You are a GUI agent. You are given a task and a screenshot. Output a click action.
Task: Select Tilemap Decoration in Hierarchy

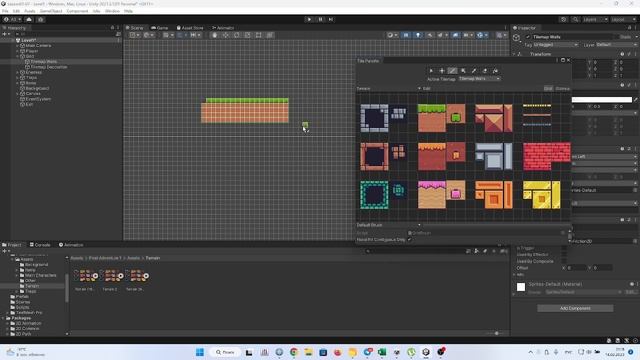[49, 67]
